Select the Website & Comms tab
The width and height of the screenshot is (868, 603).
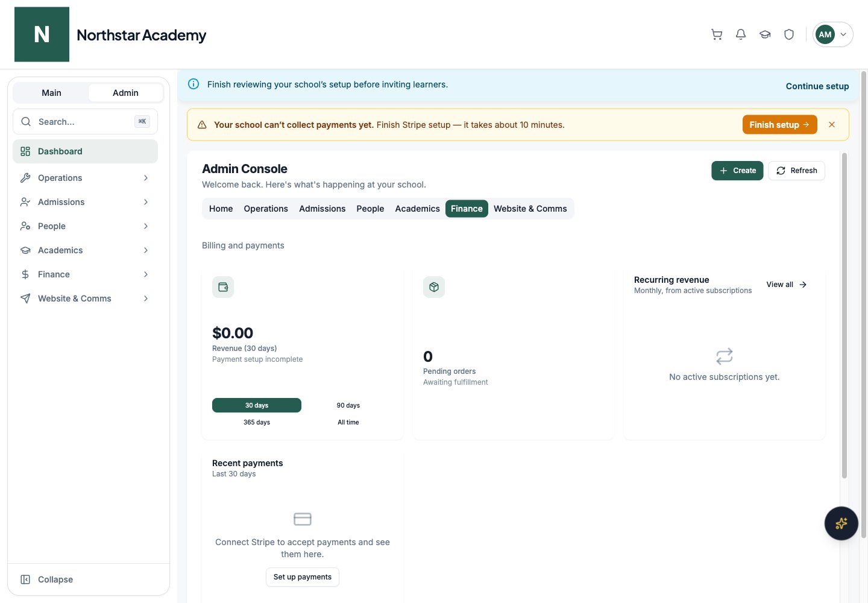(530, 209)
